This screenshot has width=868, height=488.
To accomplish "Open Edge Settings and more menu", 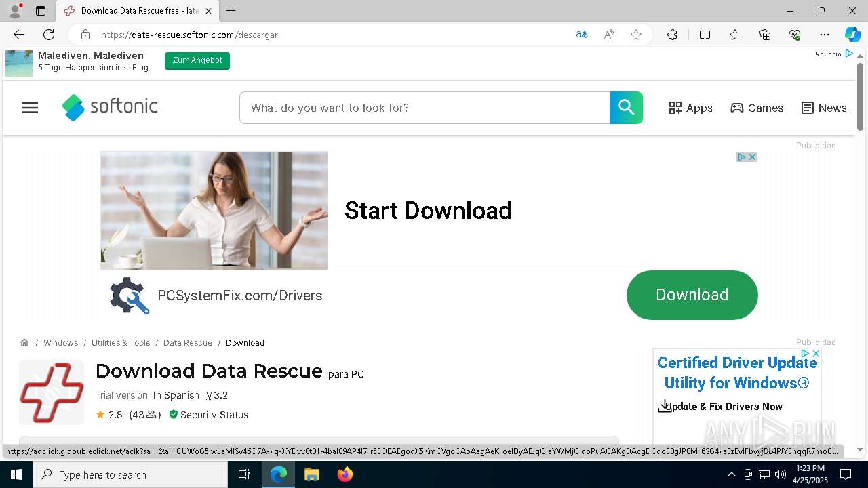I will [825, 35].
